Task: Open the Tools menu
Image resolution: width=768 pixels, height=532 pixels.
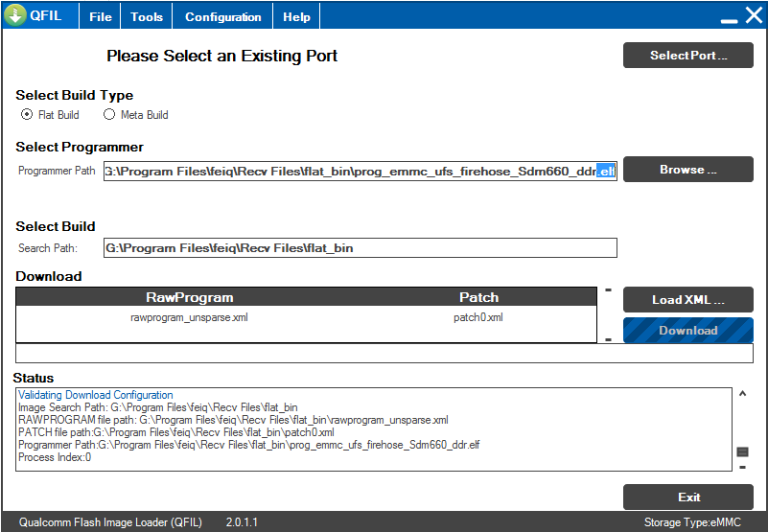Action: [x=147, y=16]
